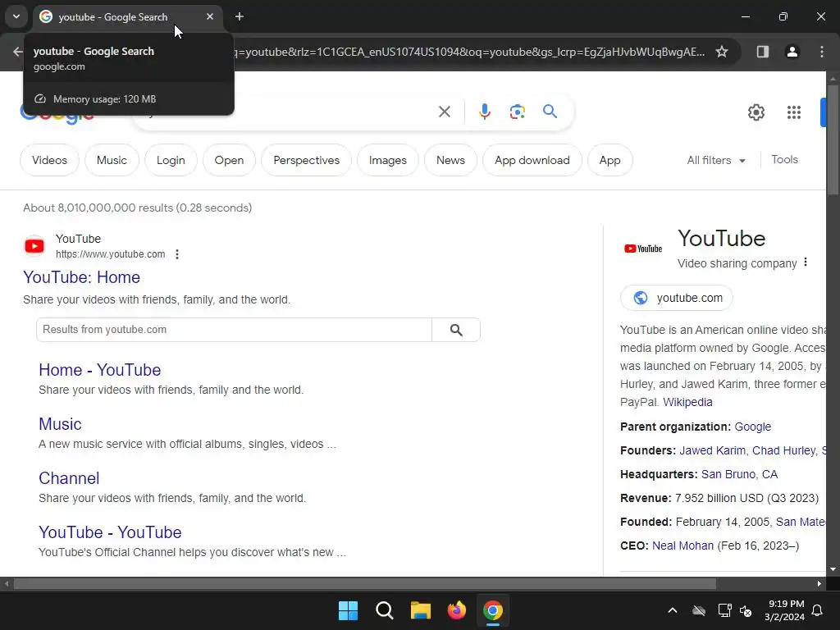The width and height of the screenshot is (840, 630).
Task: Go back with the browser back arrow
Action: pyautogui.click(x=18, y=52)
